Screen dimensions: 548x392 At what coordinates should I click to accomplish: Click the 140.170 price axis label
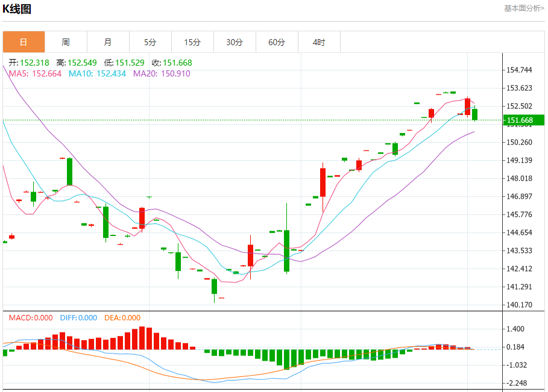pyautogui.click(x=519, y=305)
